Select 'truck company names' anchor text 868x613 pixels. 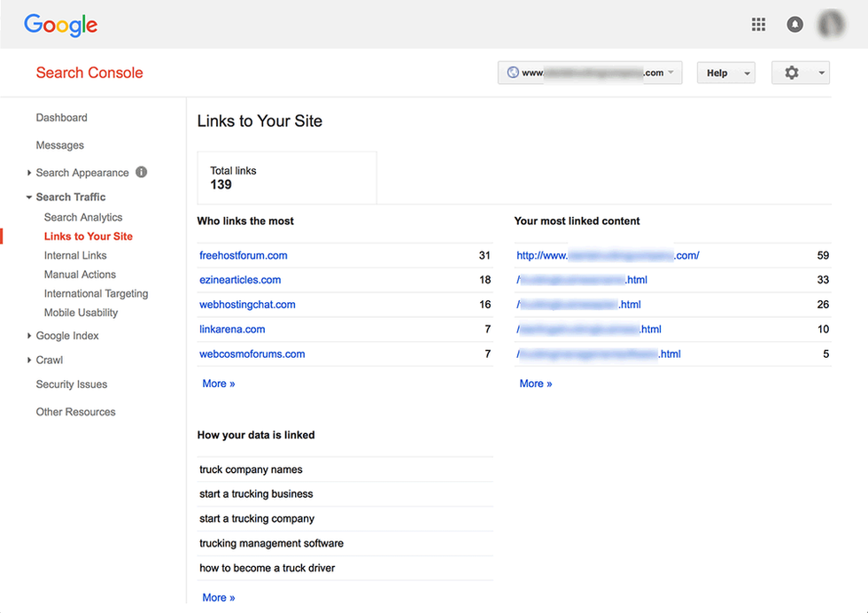251,469
